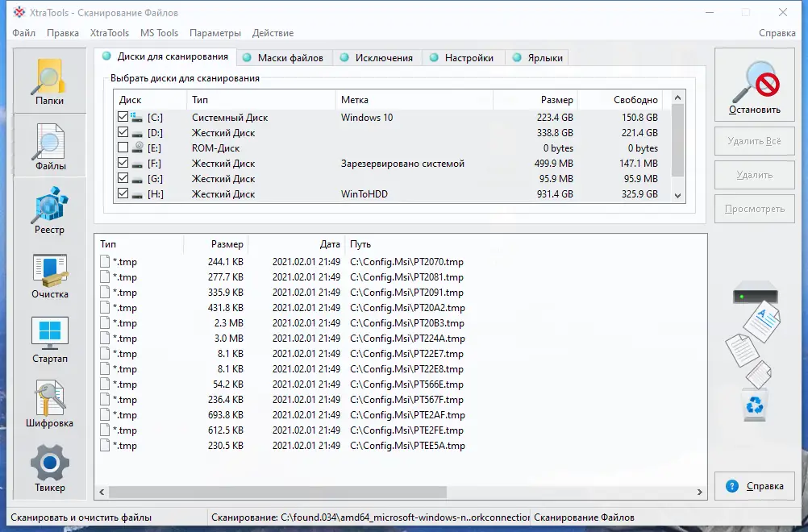Screen dimensions: 808x532
Task: Uncheck the F: drive checkbox
Action: [123, 163]
